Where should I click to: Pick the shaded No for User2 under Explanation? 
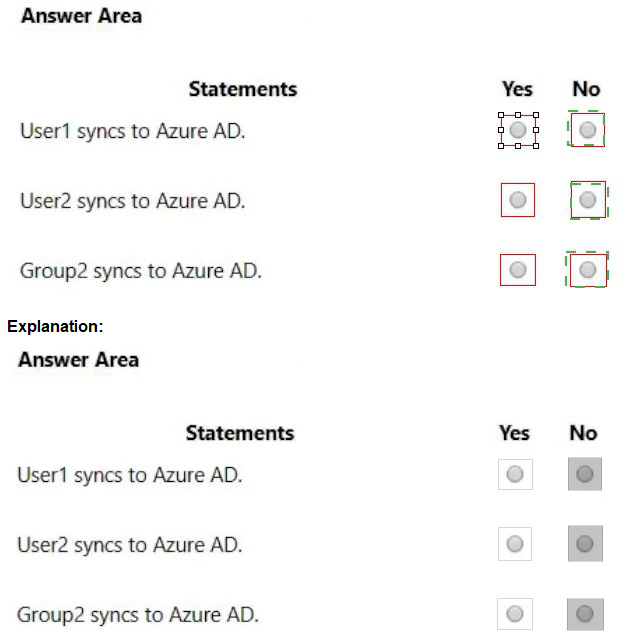584,544
